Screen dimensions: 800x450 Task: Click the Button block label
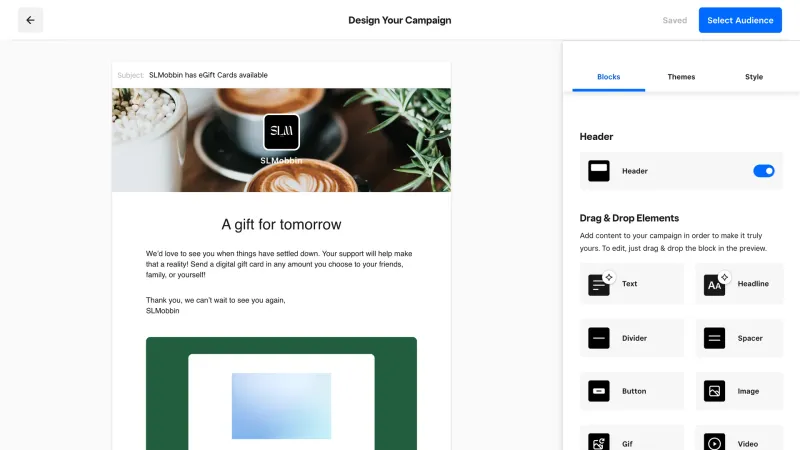click(634, 391)
